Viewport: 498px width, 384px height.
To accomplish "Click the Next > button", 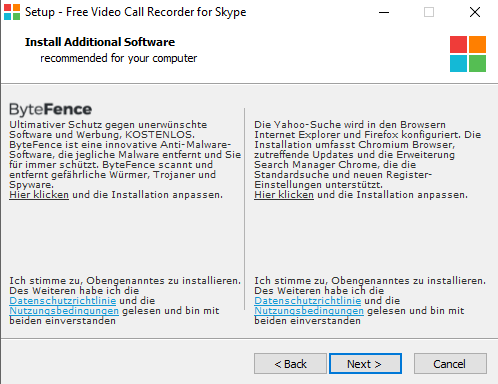I will pos(365,364).
